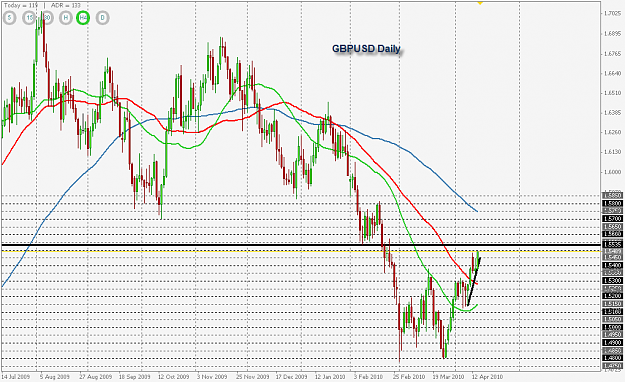625x382 pixels.
Task: Click the 1.5700 price level label
Action: [612, 219]
